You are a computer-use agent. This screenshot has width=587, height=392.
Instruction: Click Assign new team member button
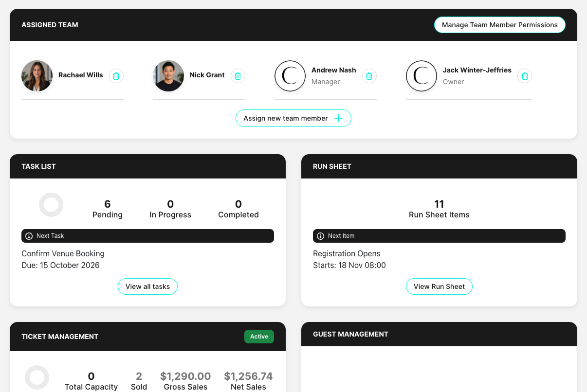click(x=293, y=118)
